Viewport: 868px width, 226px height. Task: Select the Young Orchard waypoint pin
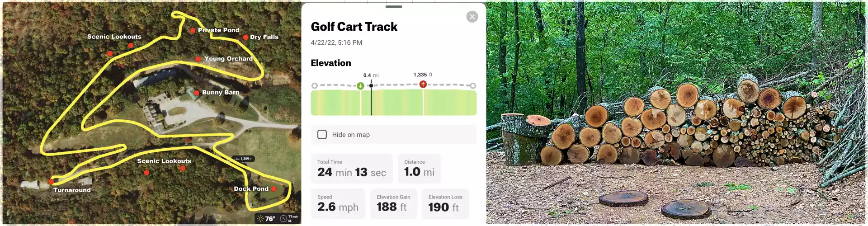pos(198,59)
